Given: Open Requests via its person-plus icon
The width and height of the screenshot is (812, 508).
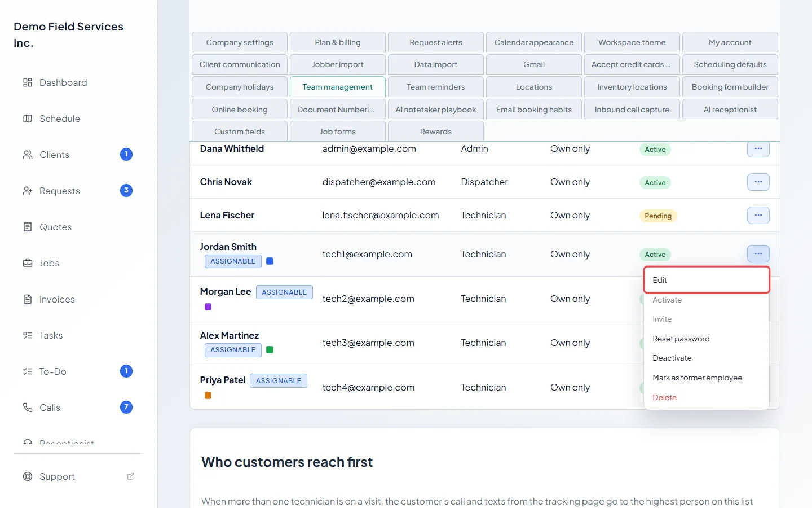Looking at the screenshot, I should 28,191.
